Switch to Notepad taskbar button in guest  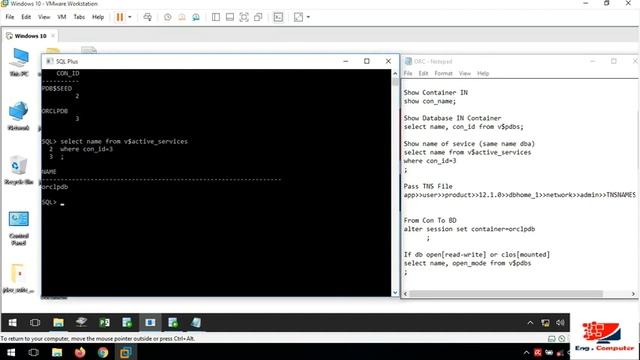click(196, 323)
